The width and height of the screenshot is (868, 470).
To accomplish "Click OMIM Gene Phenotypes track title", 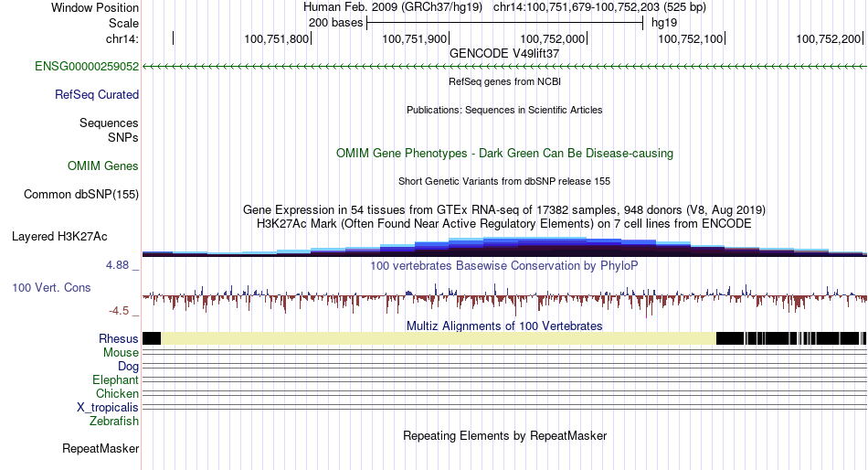I will click(505, 154).
